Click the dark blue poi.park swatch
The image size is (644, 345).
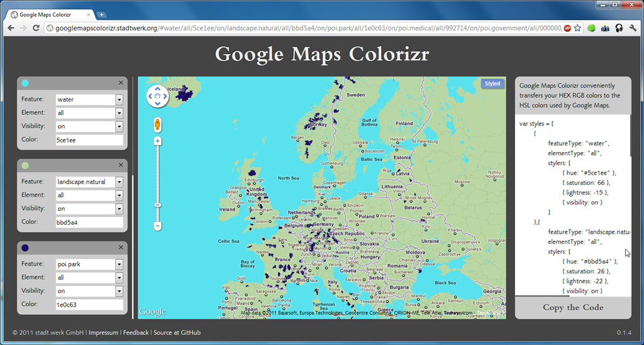(x=25, y=248)
